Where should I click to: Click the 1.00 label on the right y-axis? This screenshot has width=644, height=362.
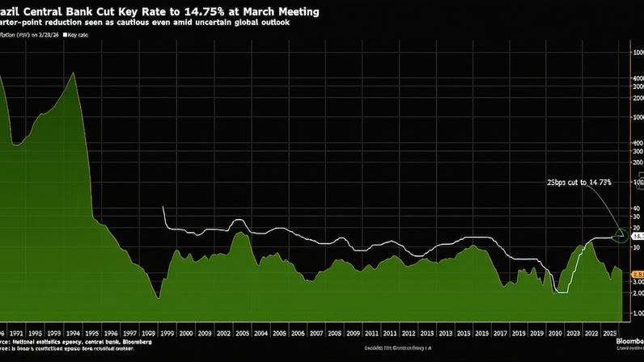point(636,312)
